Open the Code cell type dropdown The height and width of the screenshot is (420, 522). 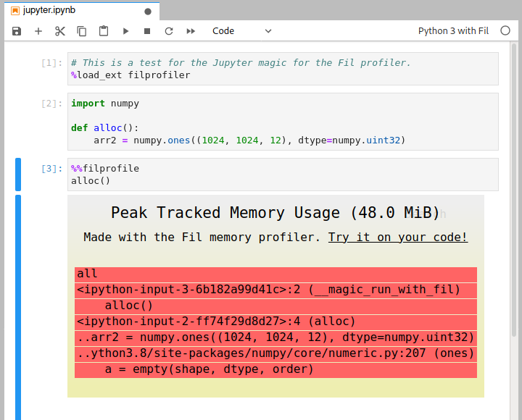click(241, 31)
